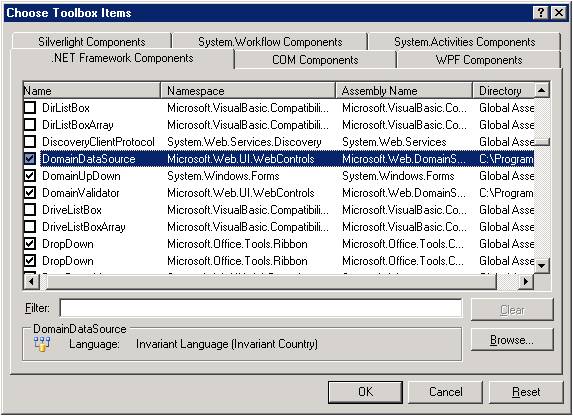Click horizontal scrollbar right arrow
This screenshot has height=416, width=573.
525,281
